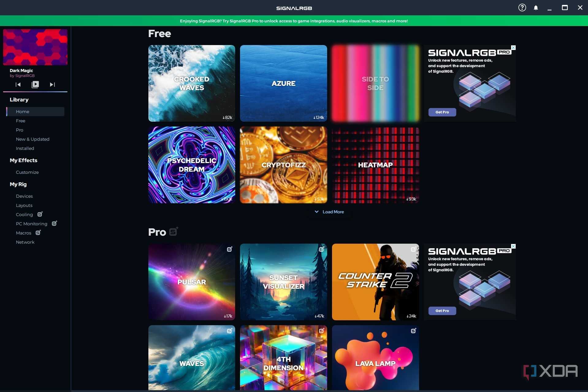Click Get Pro in the top ad
The image size is (588, 392).
(x=442, y=112)
